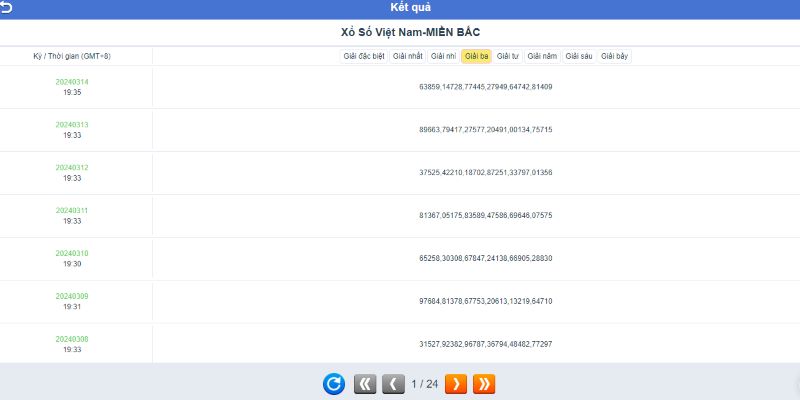Go to previous page arrow

[x=394, y=384]
